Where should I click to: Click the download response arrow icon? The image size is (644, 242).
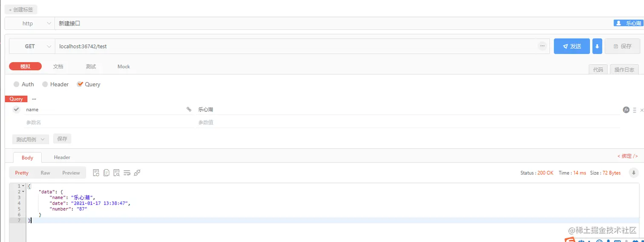click(x=634, y=173)
